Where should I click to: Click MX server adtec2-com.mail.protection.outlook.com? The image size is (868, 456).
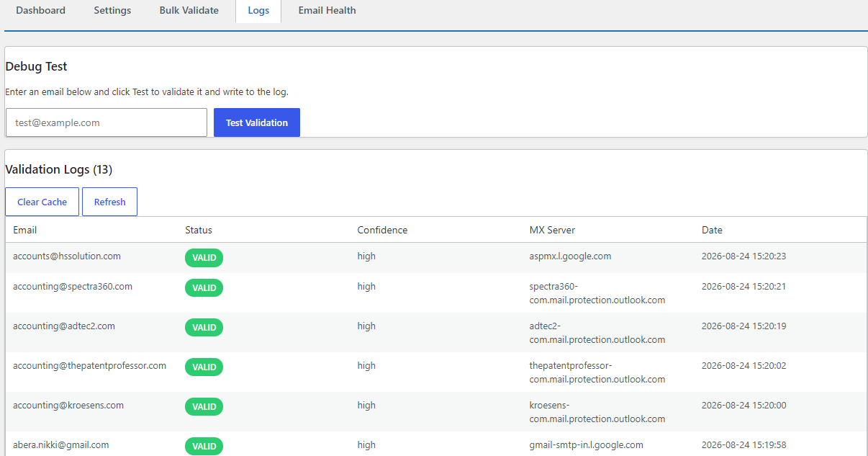tap(597, 333)
